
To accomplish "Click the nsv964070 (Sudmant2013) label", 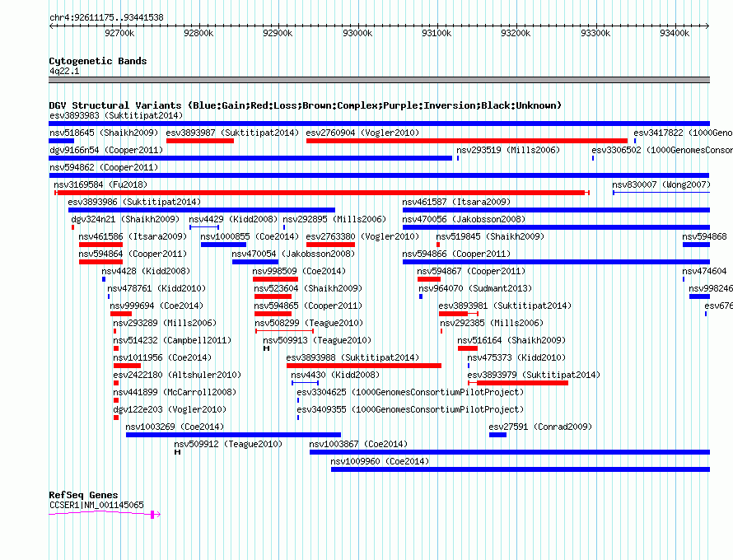I will pos(475,288).
